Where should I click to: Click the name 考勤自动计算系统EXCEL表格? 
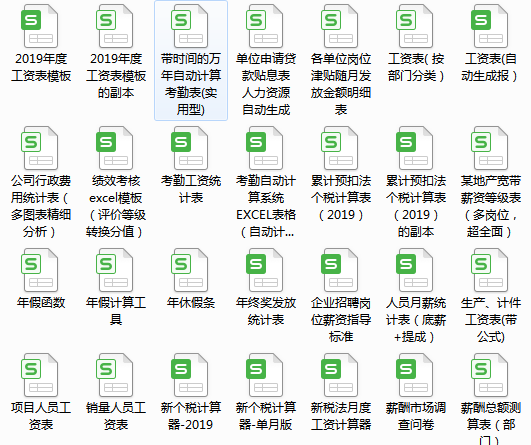tap(266, 206)
